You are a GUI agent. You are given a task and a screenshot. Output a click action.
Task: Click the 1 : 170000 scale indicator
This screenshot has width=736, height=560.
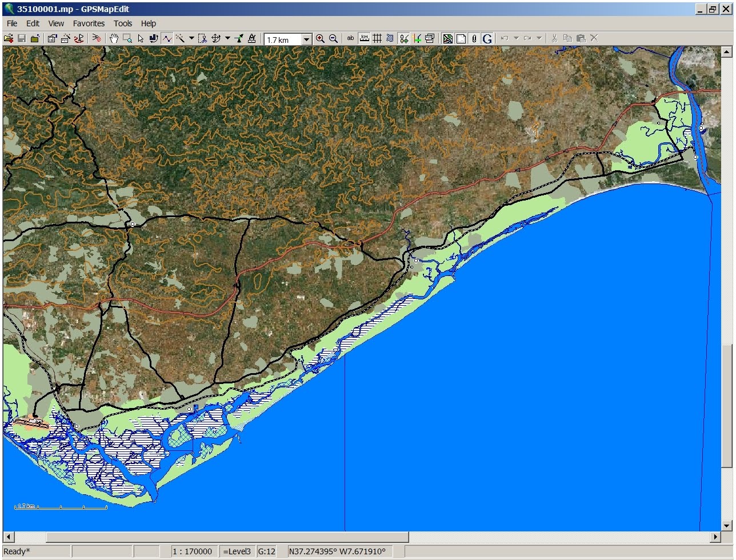(x=193, y=551)
